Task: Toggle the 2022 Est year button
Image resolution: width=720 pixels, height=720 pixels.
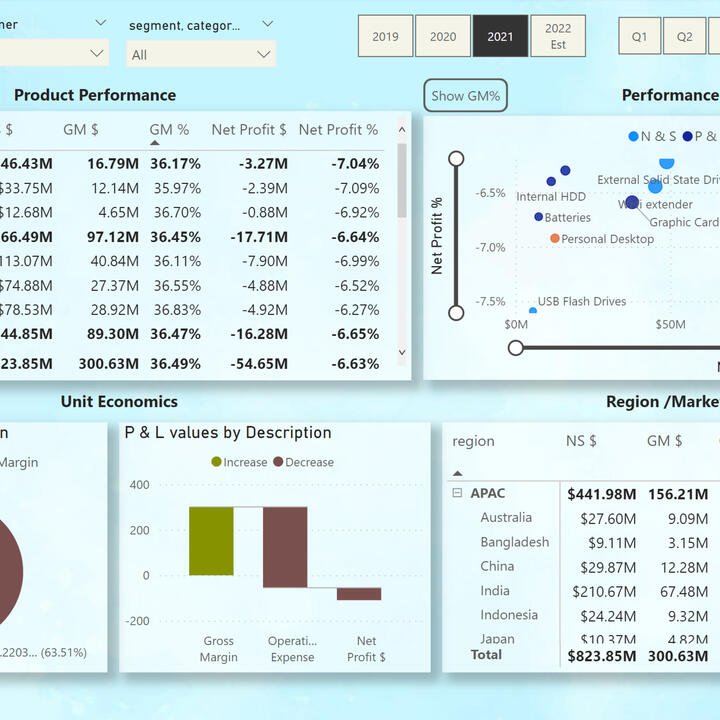Action: (558, 37)
